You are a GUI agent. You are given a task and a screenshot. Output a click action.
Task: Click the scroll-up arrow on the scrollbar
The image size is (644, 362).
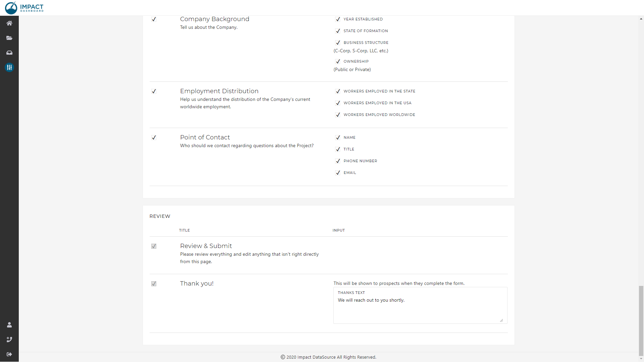coord(641,19)
